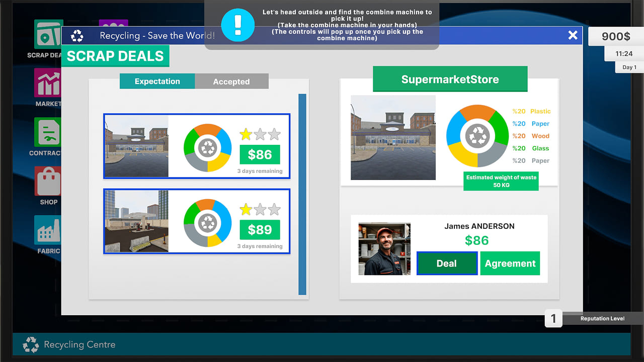Click the Recycling Centre logo in the bottom bar
Screen dimensions: 644x362
coord(30,345)
